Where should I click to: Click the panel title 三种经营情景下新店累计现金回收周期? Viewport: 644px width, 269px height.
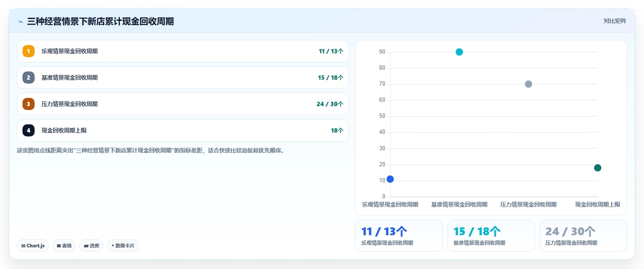click(x=100, y=21)
